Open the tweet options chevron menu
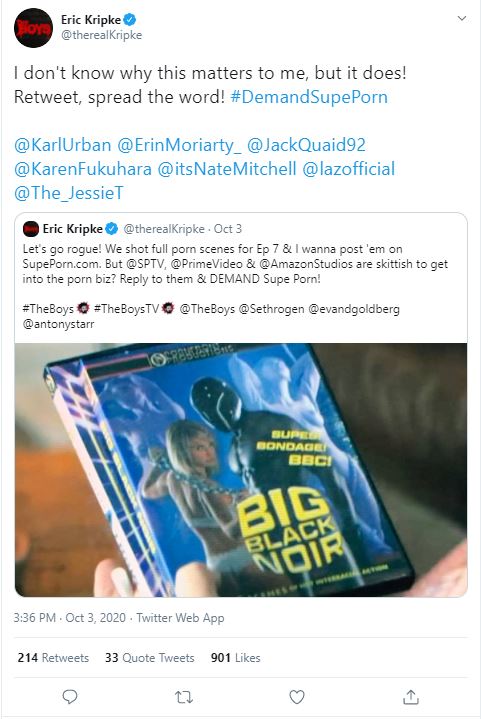 click(462, 18)
